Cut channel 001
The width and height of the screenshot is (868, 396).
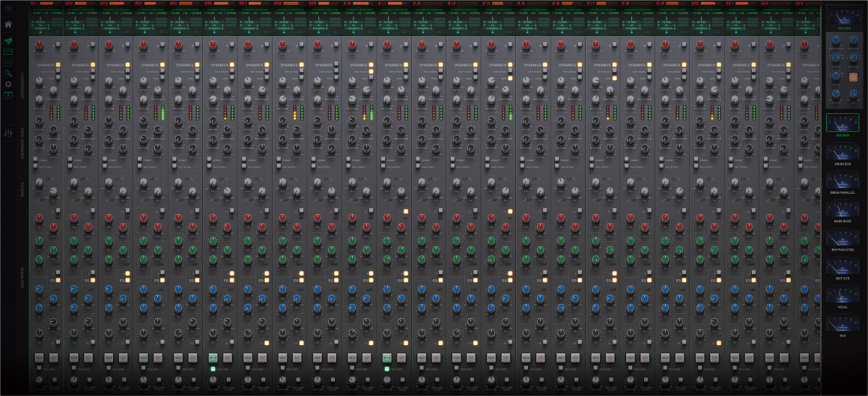(53, 358)
